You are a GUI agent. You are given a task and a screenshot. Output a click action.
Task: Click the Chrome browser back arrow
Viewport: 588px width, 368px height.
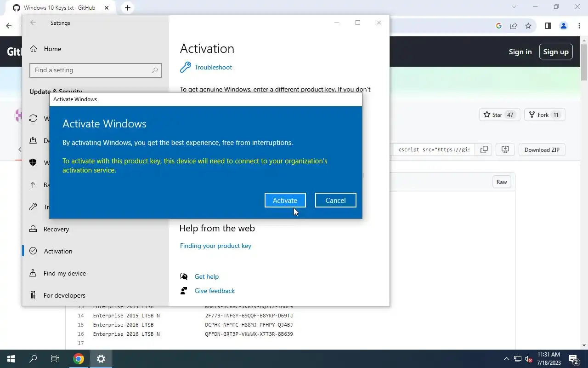[x=9, y=26]
